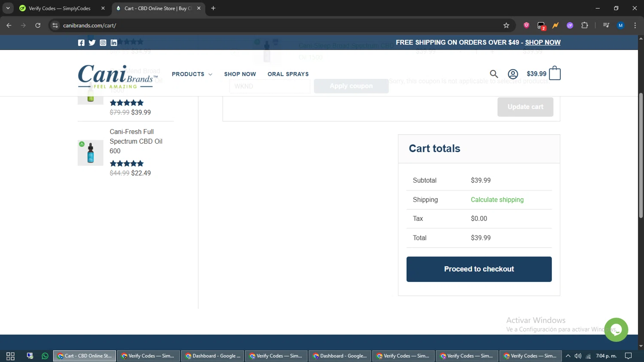Open Cani Brands Instagram icon
This screenshot has width=644, height=362.
[x=103, y=42]
